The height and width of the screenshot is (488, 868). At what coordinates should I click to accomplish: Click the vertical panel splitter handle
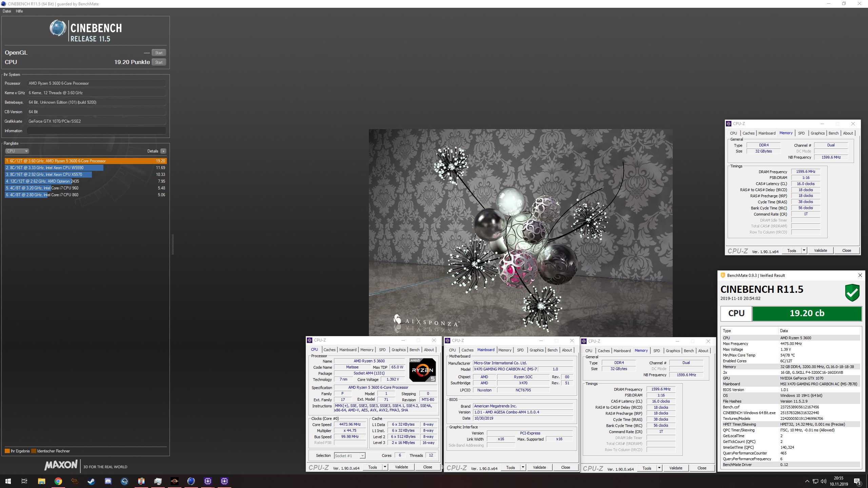pyautogui.click(x=173, y=244)
